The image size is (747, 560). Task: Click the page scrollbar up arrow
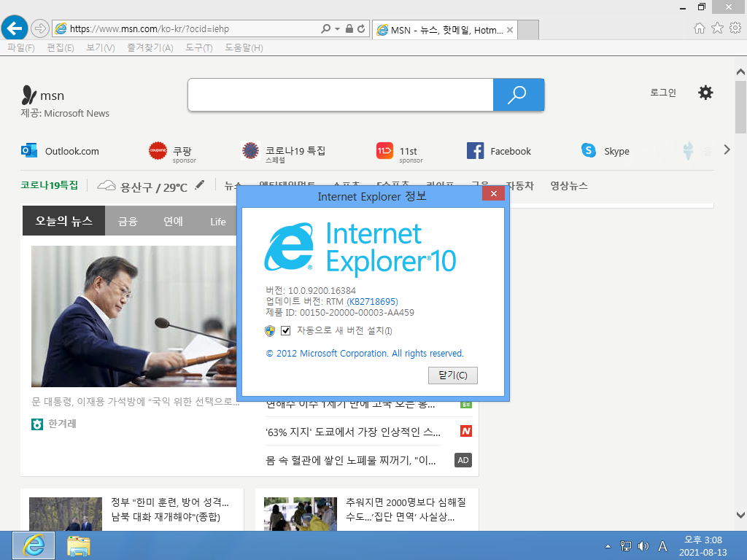(740, 72)
